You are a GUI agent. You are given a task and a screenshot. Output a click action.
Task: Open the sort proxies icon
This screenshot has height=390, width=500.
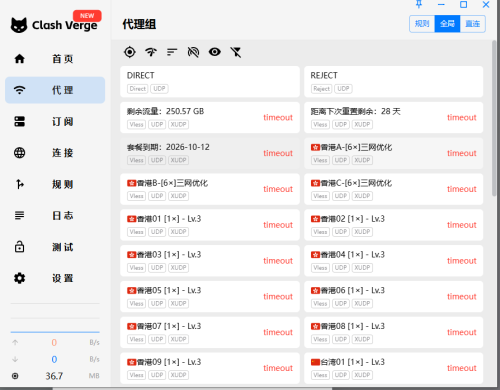(x=172, y=52)
